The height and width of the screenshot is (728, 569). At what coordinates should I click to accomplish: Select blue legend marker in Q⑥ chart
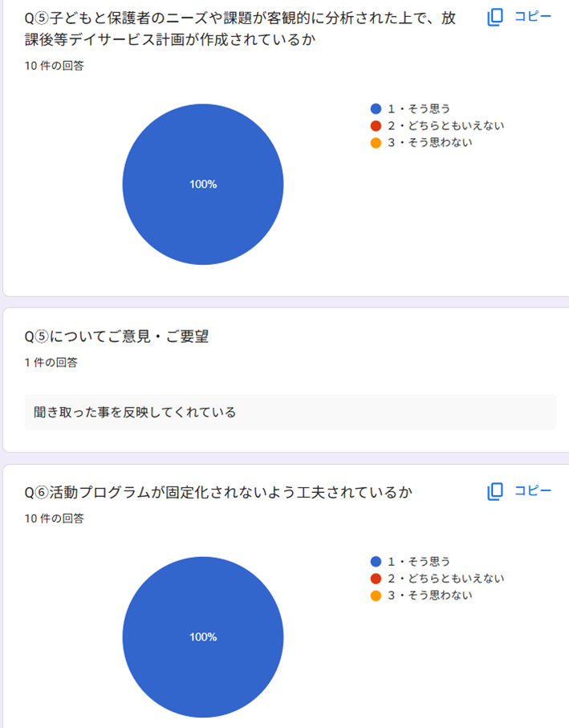376,561
